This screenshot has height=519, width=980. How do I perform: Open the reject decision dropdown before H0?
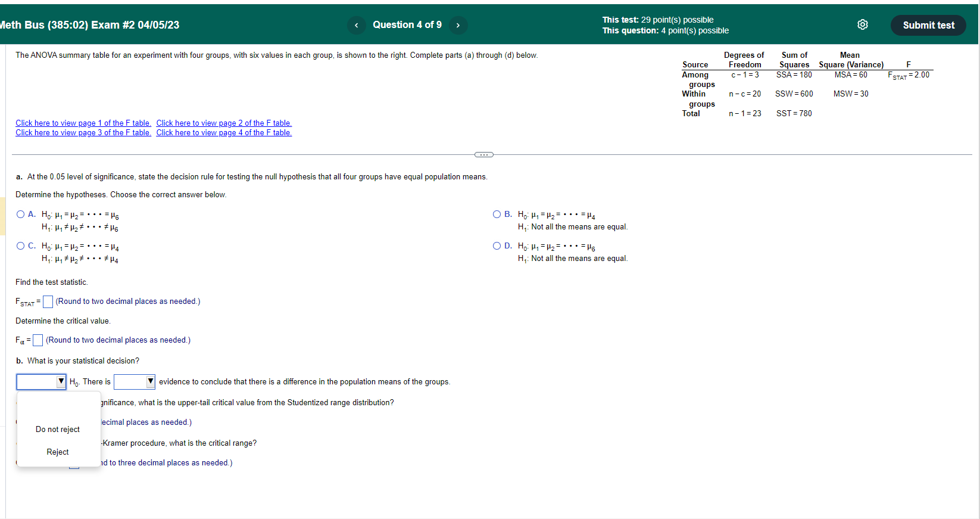click(x=41, y=382)
